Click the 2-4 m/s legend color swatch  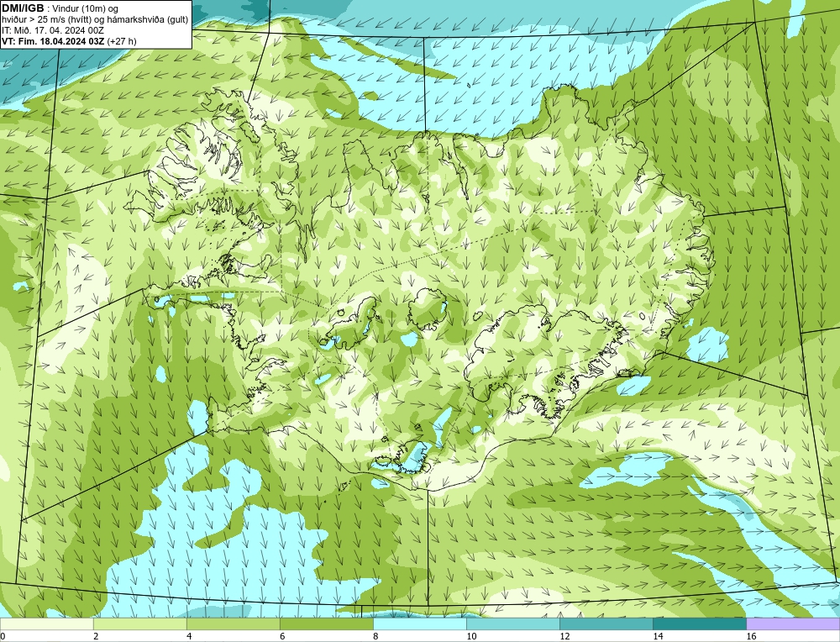139,624
